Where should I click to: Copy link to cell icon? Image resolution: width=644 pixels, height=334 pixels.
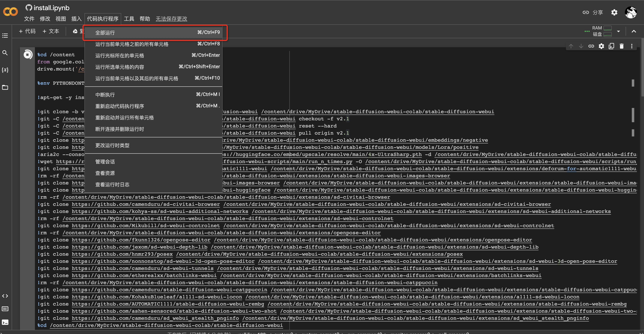pyautogui.click(x=591, y=46)
